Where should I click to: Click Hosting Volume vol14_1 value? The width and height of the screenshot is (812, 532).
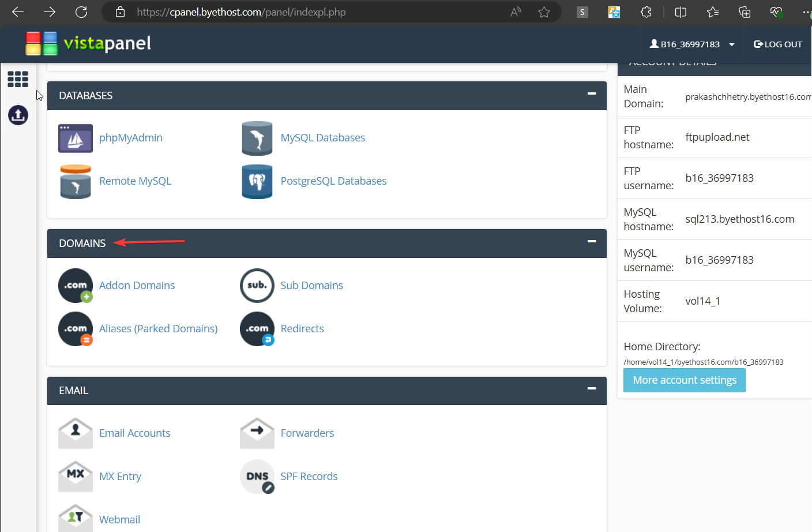click(702, 301)
